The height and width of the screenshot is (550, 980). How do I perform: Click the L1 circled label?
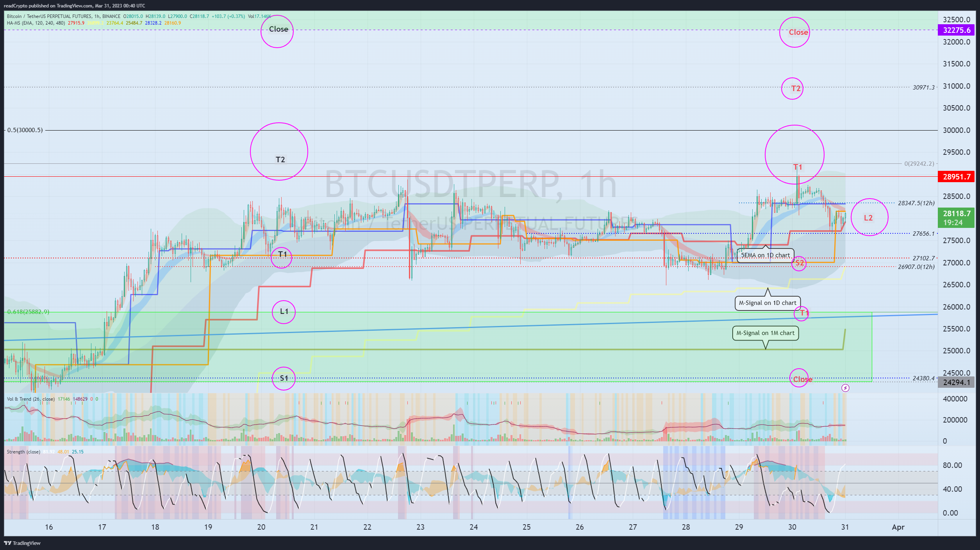coord(284,312)
